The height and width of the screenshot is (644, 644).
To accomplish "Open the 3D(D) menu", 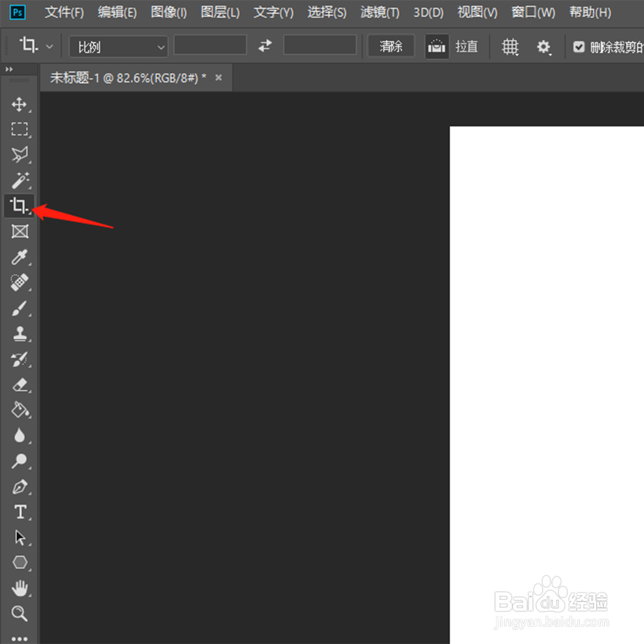I will pyautogui.click(x=428, y=12).
